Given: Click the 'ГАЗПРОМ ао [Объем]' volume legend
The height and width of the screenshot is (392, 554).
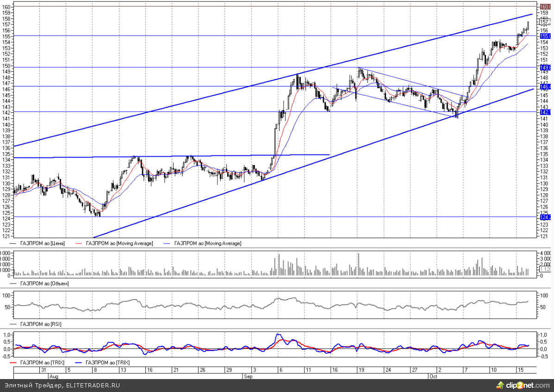Looking at the screenshot, I should point(40,283).
